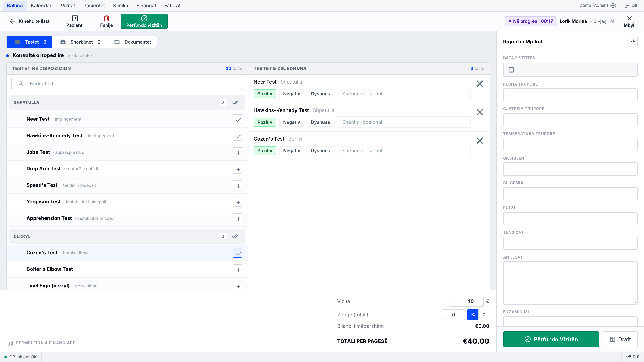This screenshot has width=644, height=362.
Task: Click the Fshije trash icon
Action: [x=106, y=18]
